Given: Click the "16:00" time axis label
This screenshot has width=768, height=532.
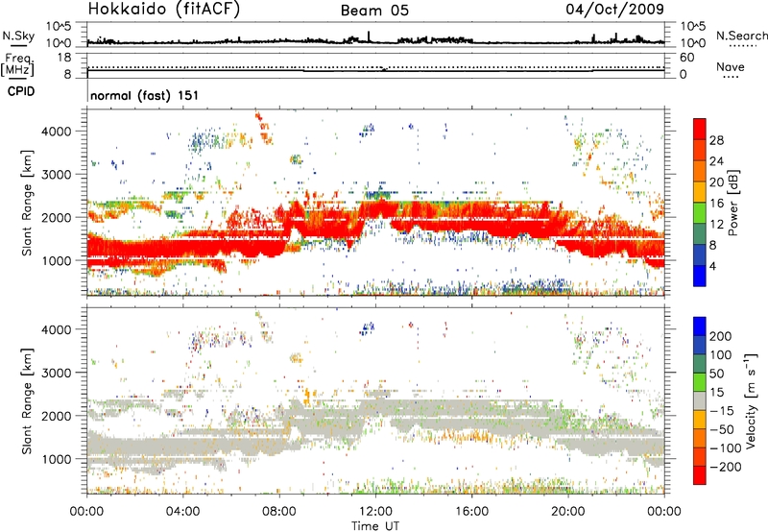Looking at the screenshot, I should pos(471,512).
